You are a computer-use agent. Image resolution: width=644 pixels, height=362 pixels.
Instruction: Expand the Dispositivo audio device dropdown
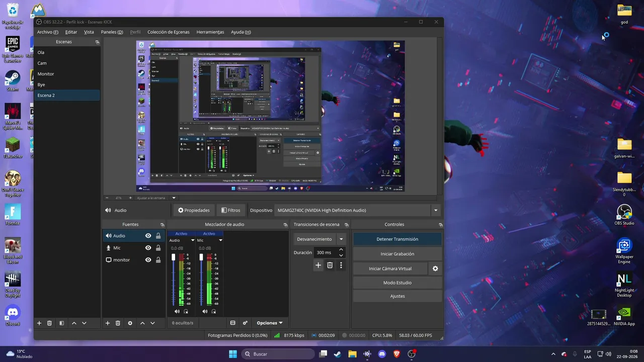(436, 210)
